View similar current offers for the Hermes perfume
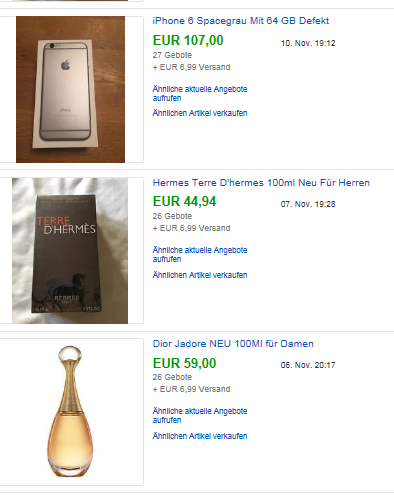The image size is (394, 495). click(x=200, y=255)
